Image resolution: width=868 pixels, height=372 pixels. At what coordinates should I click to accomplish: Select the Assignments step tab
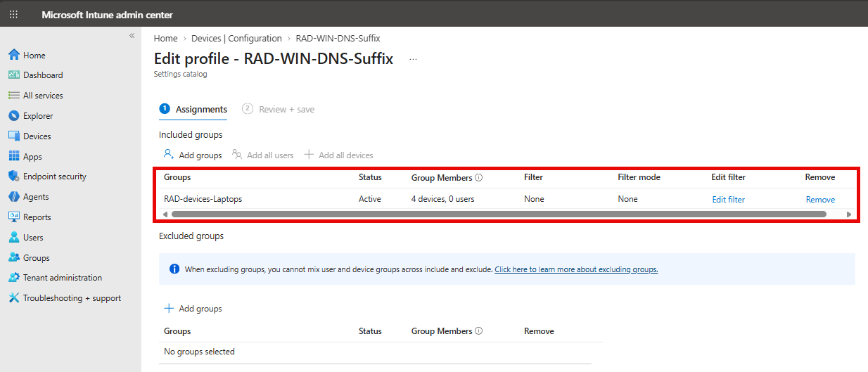[193, 109]
